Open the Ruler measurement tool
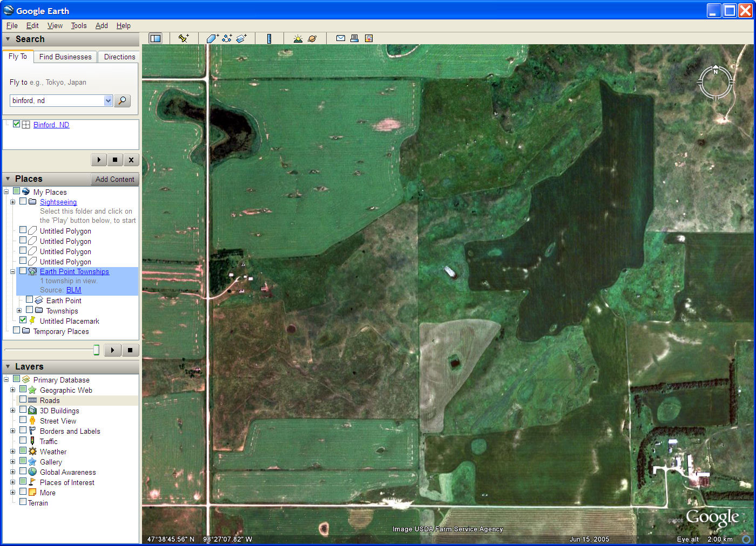The height and width of the screenshot is (546, 756). [269, 38]
